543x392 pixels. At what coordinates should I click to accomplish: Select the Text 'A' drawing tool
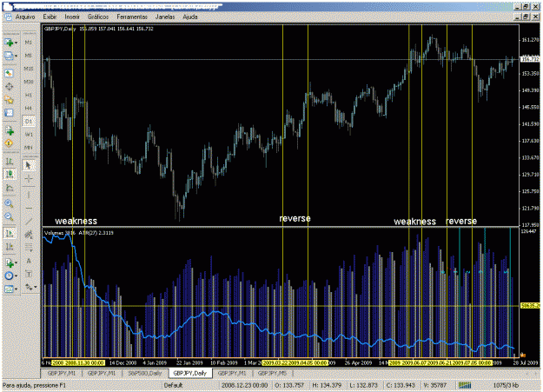(x=29, y=261)
